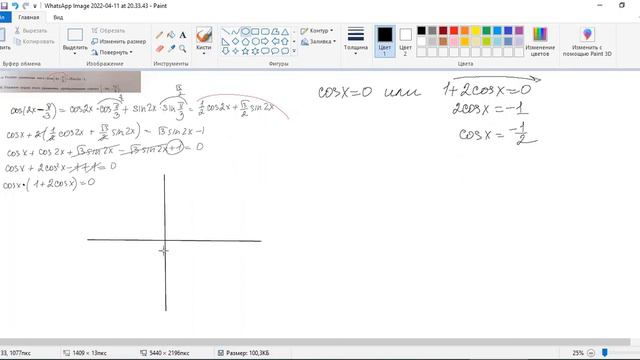Image resolution: width=640 pixels, height=360 pixels.
Task: Switch to the Главная tab
Action: tap(29, 18)
